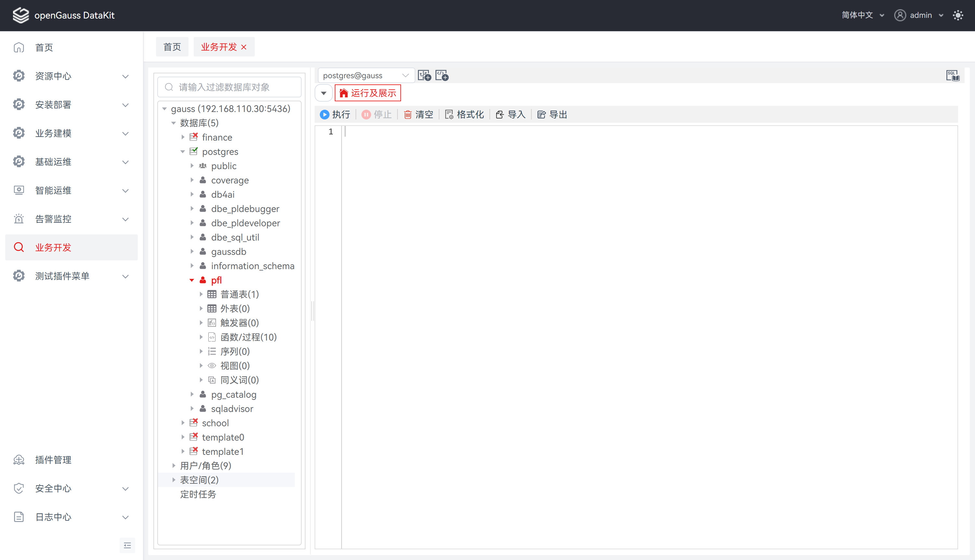Click the Import (导入) icon

pyautogui.click(x=500, y=115)
